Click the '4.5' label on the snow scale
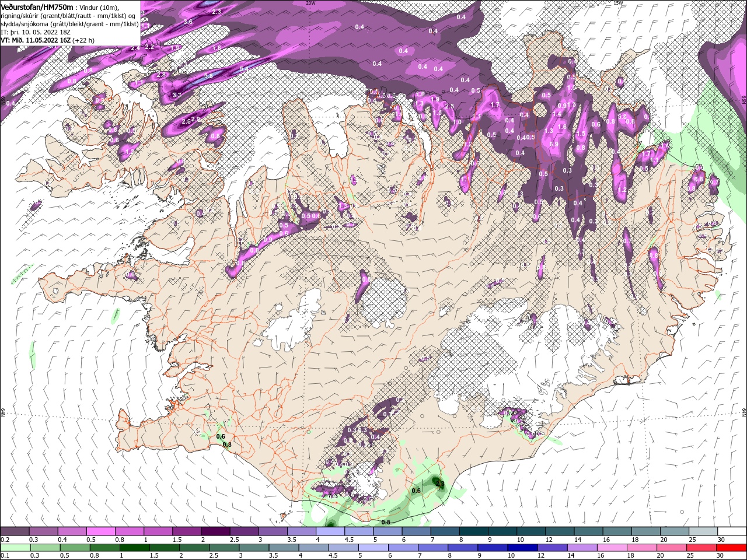The width and height of the screenshot is (747, 560). click(348, 540)
